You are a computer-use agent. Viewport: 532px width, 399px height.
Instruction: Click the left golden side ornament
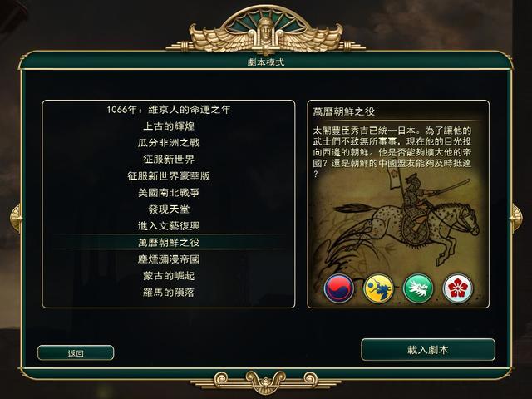[x=15, y=218]
